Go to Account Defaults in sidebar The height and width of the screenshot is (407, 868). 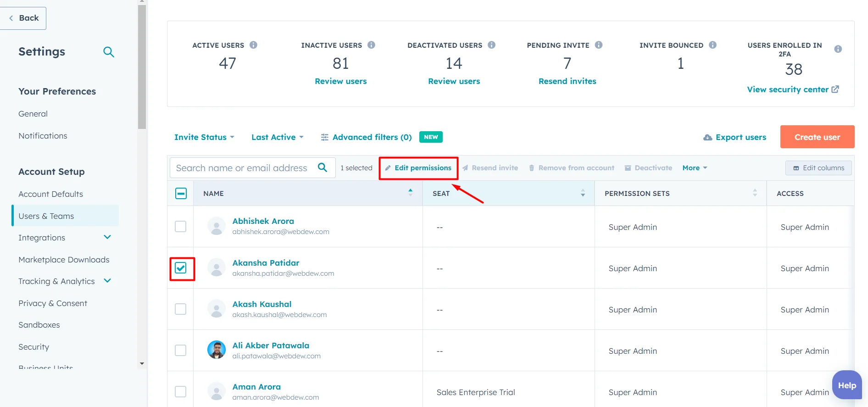click(x=50, y=194)
